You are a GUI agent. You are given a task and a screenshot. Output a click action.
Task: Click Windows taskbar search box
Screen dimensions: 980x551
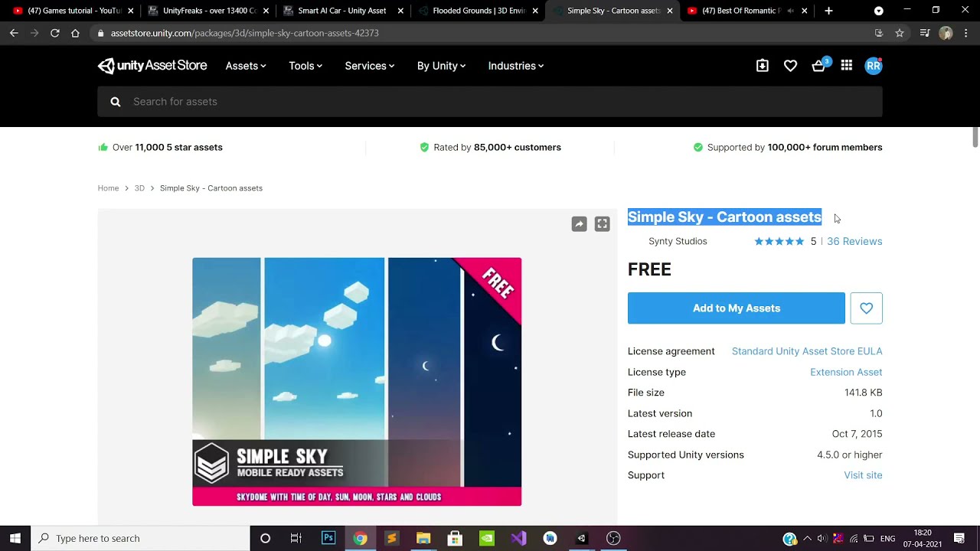(x=140, y=538)
